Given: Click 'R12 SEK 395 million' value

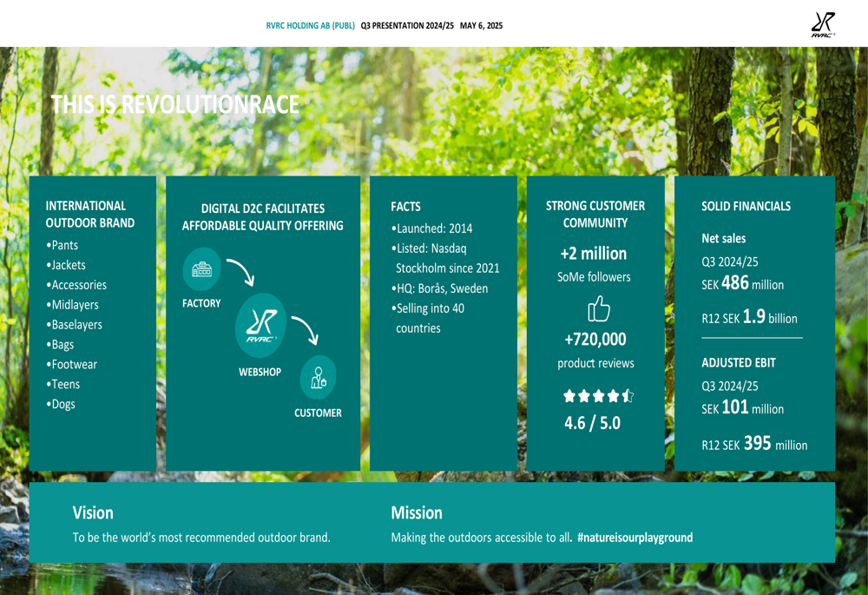Looking at the screenshot, I should click(754, 444).
